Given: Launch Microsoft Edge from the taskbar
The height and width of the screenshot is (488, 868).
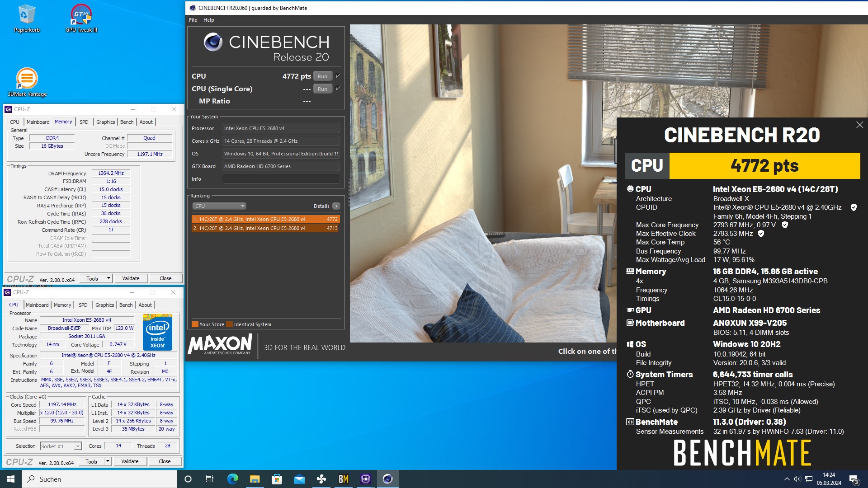Looking at the screenshot, I should click(232, 479).
